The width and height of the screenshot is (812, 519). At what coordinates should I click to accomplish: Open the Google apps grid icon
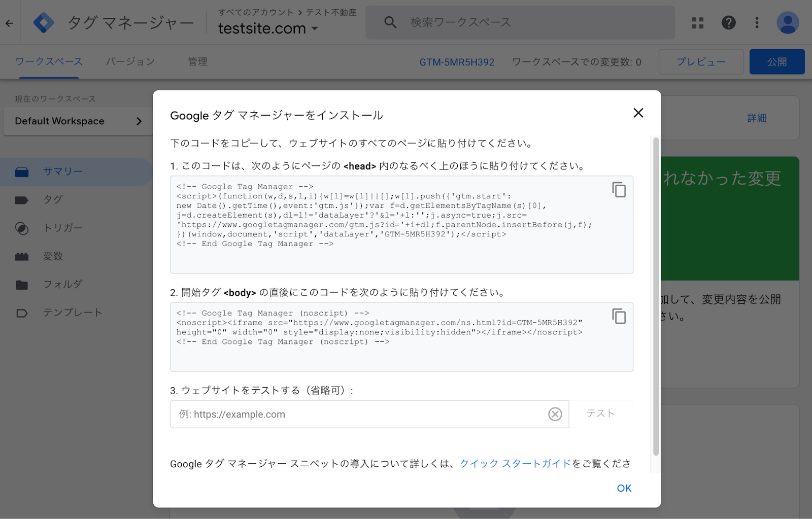[x=698, y=23]
